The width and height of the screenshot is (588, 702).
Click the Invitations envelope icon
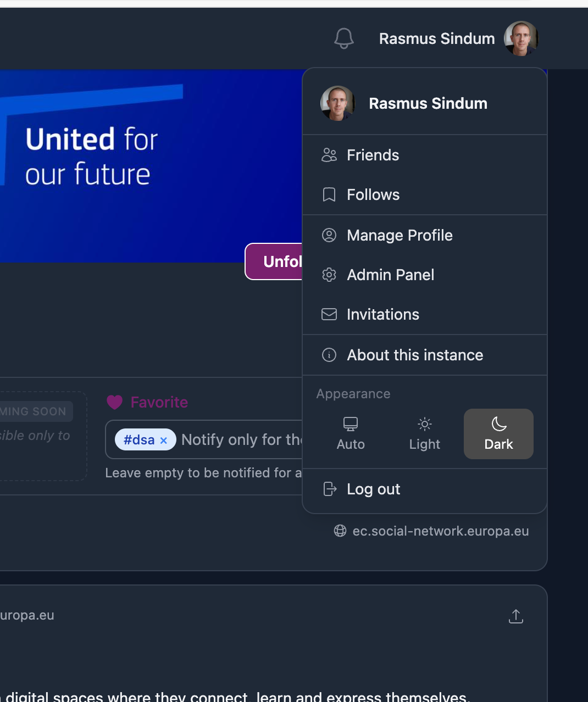point(329,314)
